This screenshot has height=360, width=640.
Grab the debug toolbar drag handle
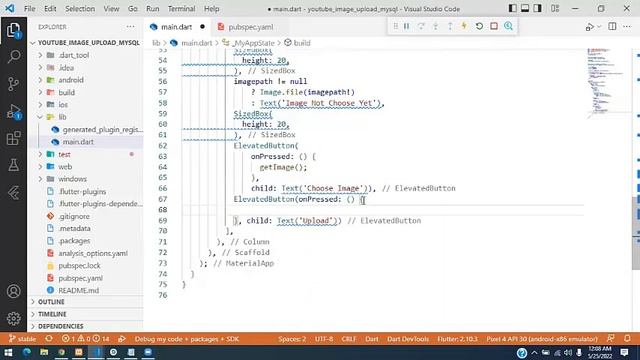point(396,26)
